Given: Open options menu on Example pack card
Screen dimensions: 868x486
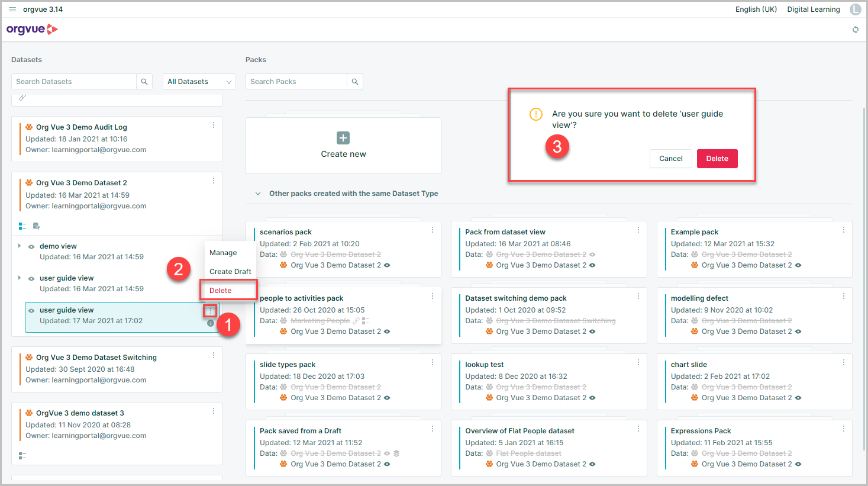Looking at the screenshot, I should click(x=844, y=230).
